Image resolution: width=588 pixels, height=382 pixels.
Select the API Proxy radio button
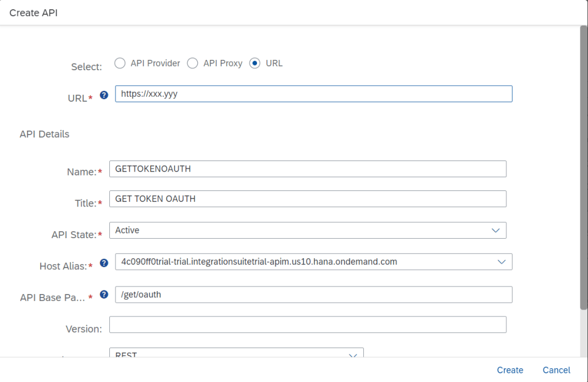point(193,63)
